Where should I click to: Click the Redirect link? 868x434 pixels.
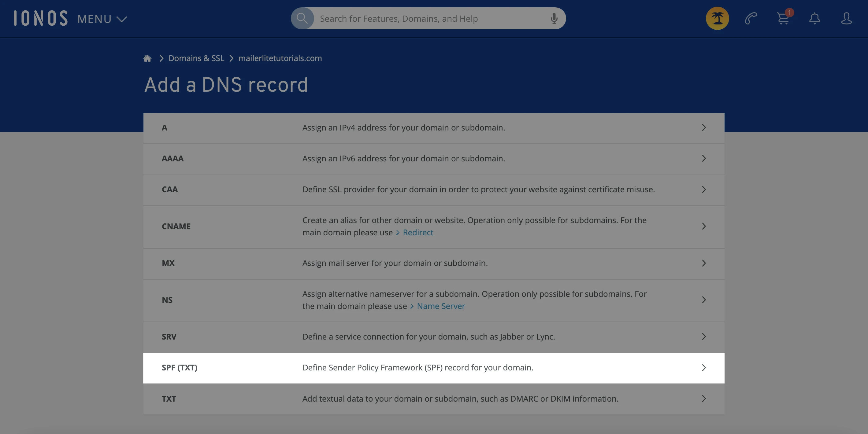pos(417,233)
